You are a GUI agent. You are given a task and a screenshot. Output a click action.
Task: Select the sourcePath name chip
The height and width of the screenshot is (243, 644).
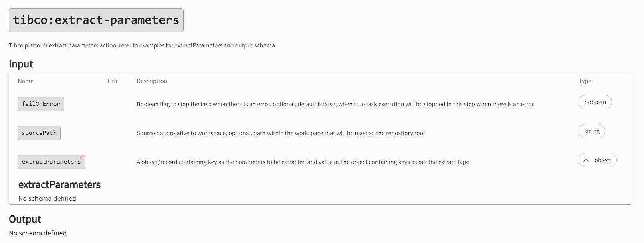(x=39, y=133)
